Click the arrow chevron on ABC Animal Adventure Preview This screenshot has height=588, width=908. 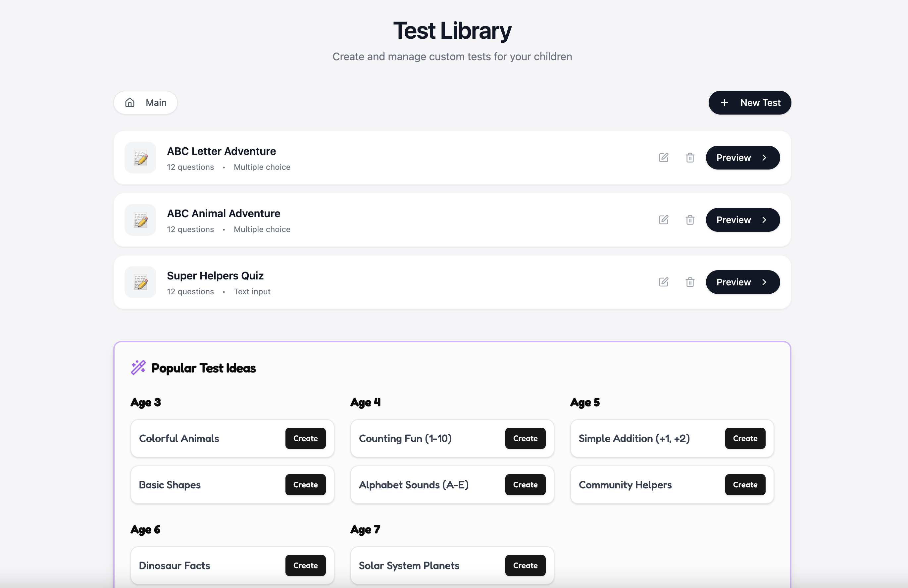pos(765,220)
